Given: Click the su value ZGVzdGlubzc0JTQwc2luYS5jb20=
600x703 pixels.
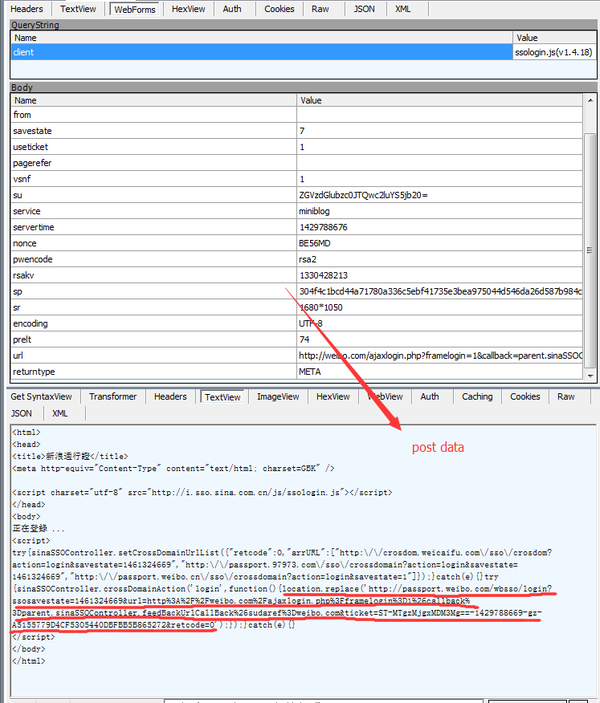Looking at the screenshot, I should pos(362,195).
